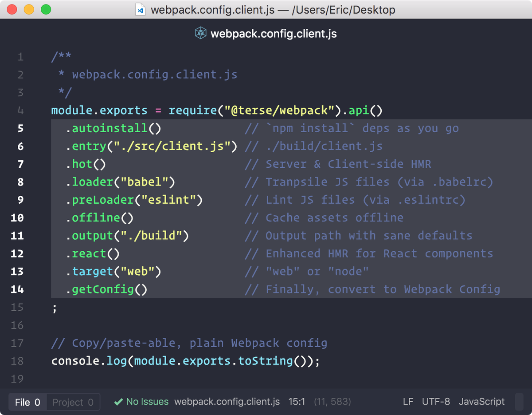Image resolution: width=532 pixels, height=415 pixels.
Task: Click the "@terse/webpack" require string
Action: coord(279,111)
